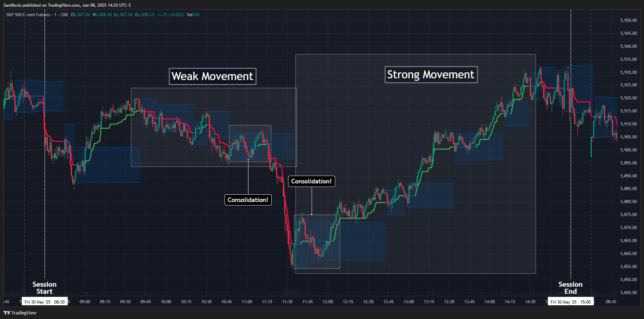Click the SamRecio published on TradingView.com header
The width and height of the screenshot is (644, 319).
pyautogui.click(x=67, y=5)
